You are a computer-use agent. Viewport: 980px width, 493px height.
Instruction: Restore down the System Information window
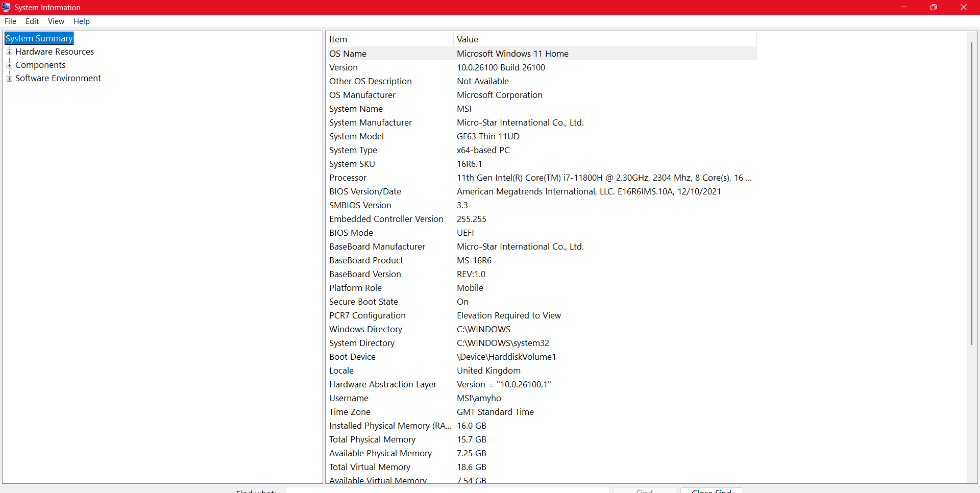click(934, 7)
